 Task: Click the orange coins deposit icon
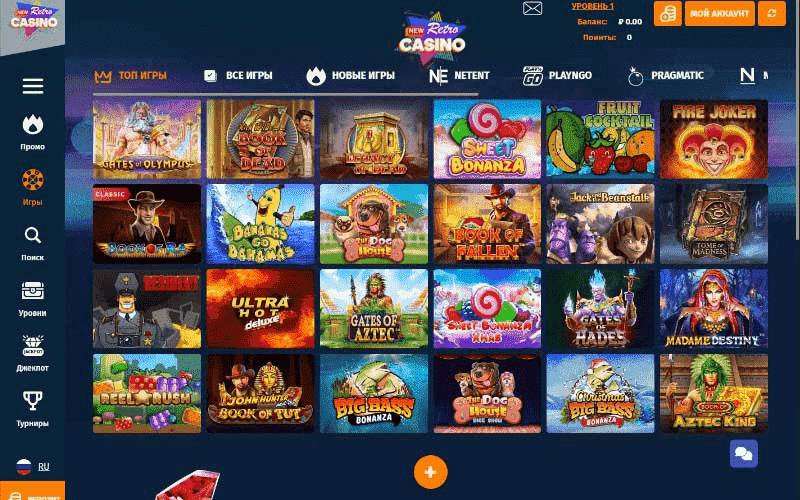point(668,13)
